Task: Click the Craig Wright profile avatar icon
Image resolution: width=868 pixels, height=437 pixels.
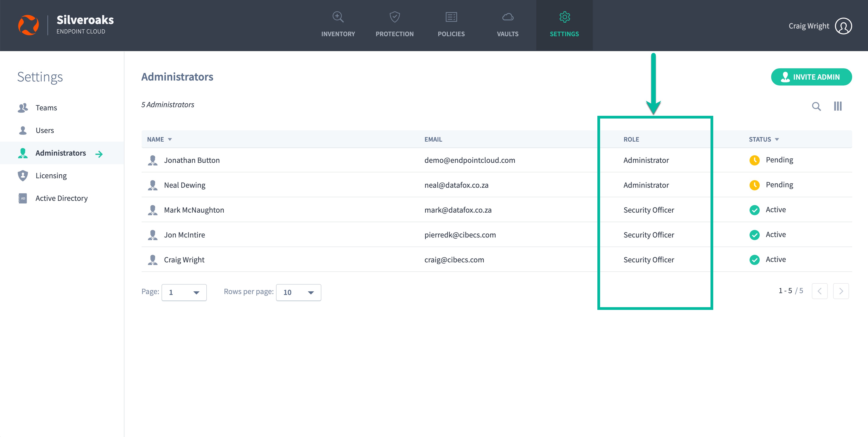Action: coord(843,26)
